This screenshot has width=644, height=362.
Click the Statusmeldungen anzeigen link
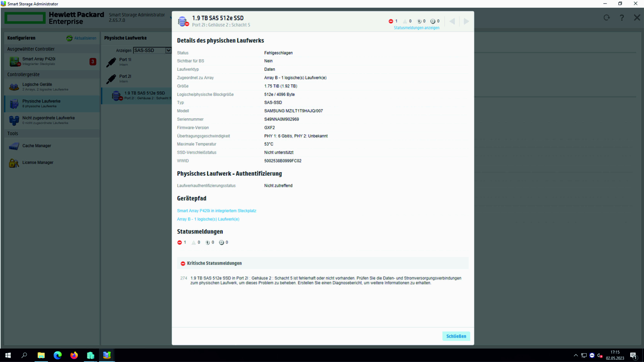pyautogui.click(x=416, y=28)
